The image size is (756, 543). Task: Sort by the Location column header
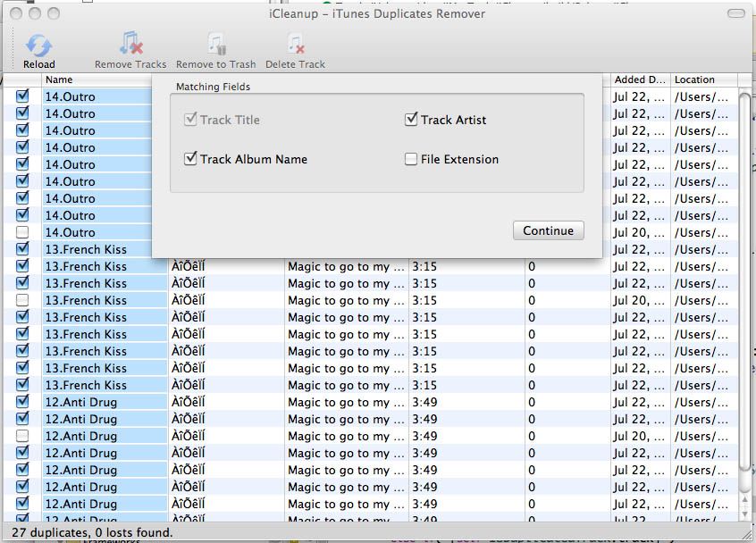(704, 79)
